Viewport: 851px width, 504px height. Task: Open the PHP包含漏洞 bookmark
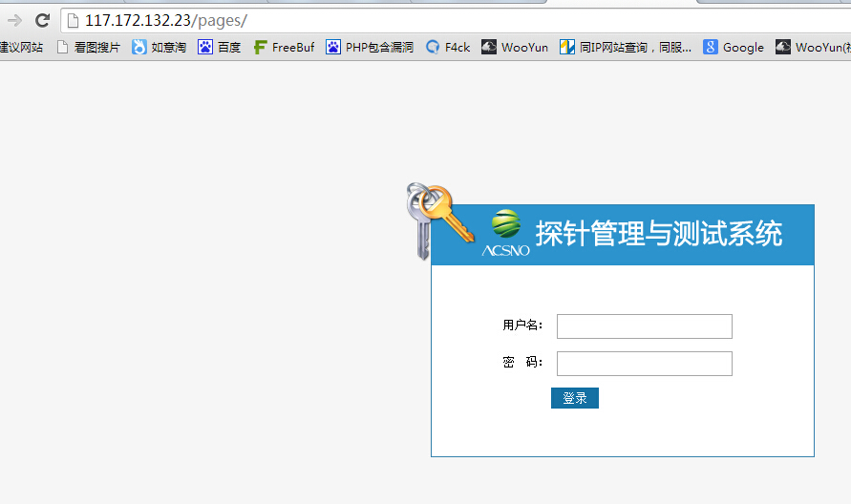coord(370,48)
